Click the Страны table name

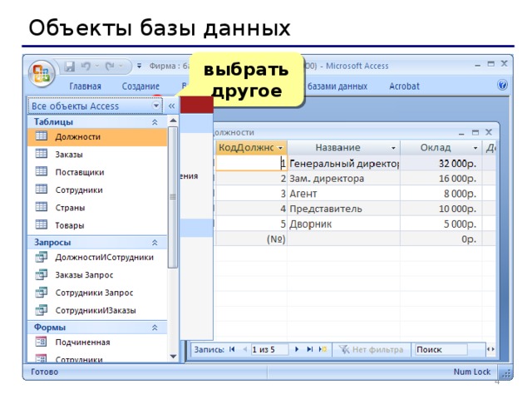[70, 207]
